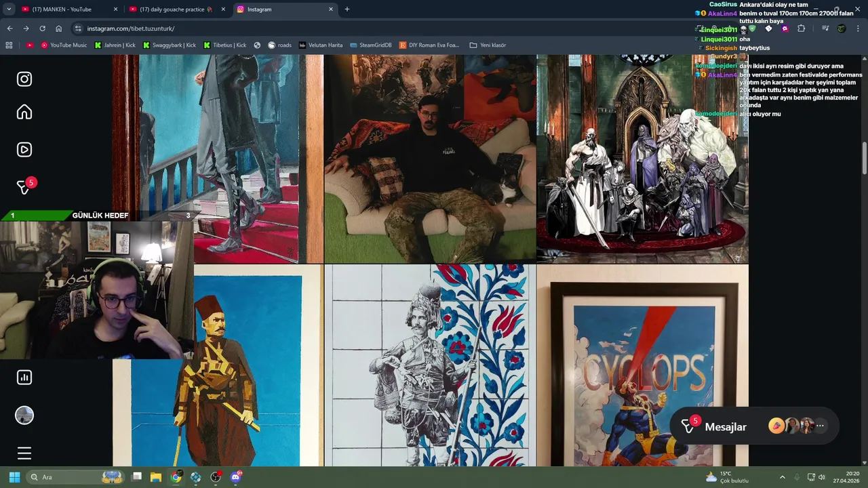Go forward in browser history

pyautogui.click(x=26, y=28)
